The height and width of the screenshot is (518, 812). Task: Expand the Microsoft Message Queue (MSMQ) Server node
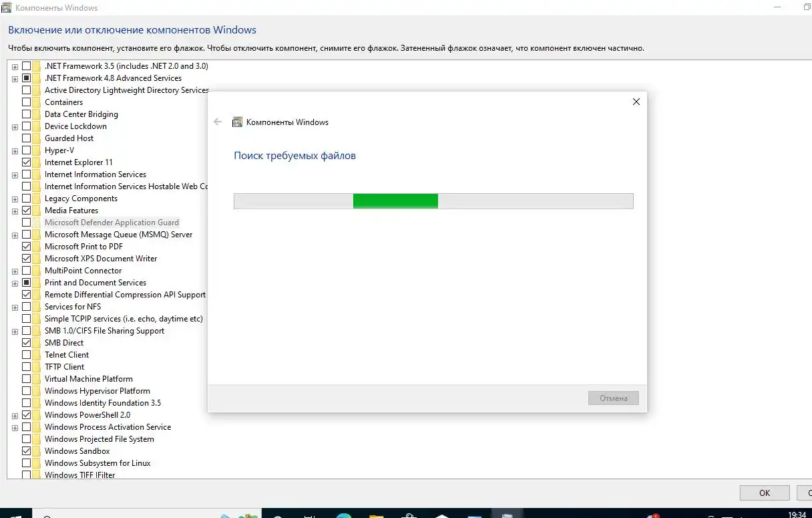(x=15, y=235)
